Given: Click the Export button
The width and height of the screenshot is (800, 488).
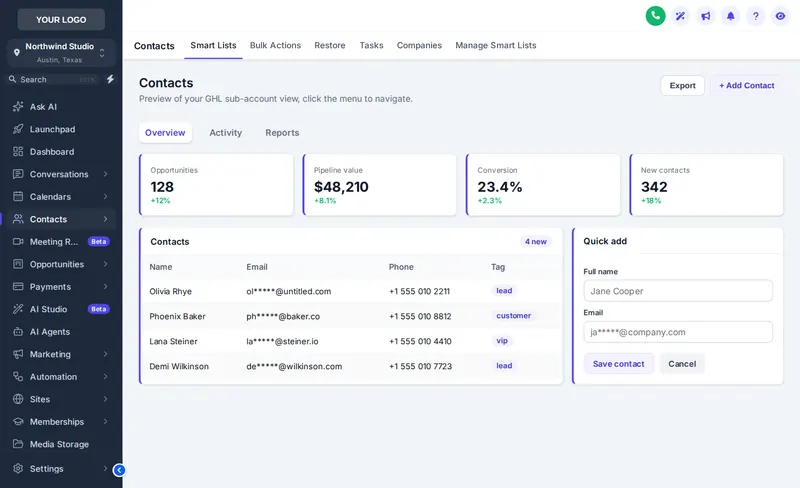Looking at the screenshot, I should pyautogui.click(x=682, y=86).
